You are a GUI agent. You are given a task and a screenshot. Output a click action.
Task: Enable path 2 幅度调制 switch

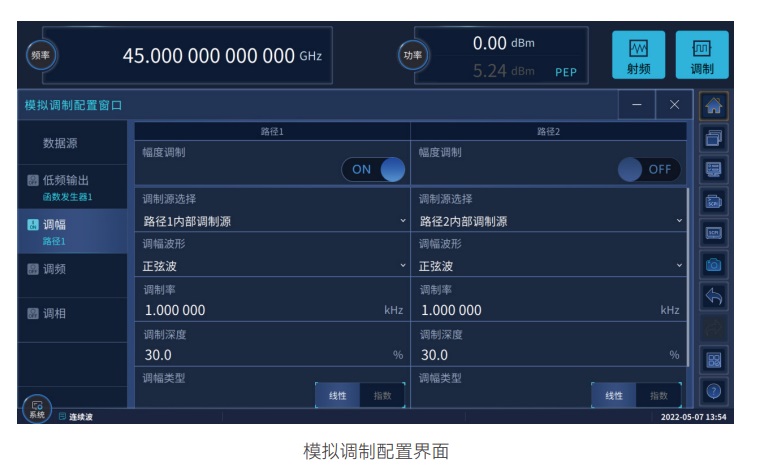pyautogui.click(x=649, y=169)
